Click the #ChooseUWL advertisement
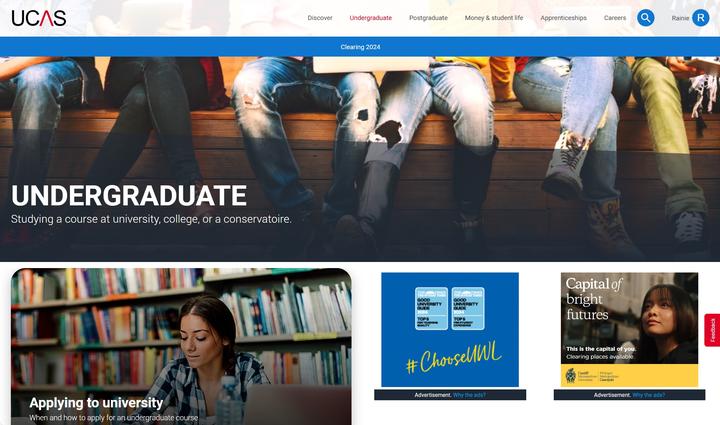Image resolution: width=720 pixels, height=425 pixels. coord(450,330)
